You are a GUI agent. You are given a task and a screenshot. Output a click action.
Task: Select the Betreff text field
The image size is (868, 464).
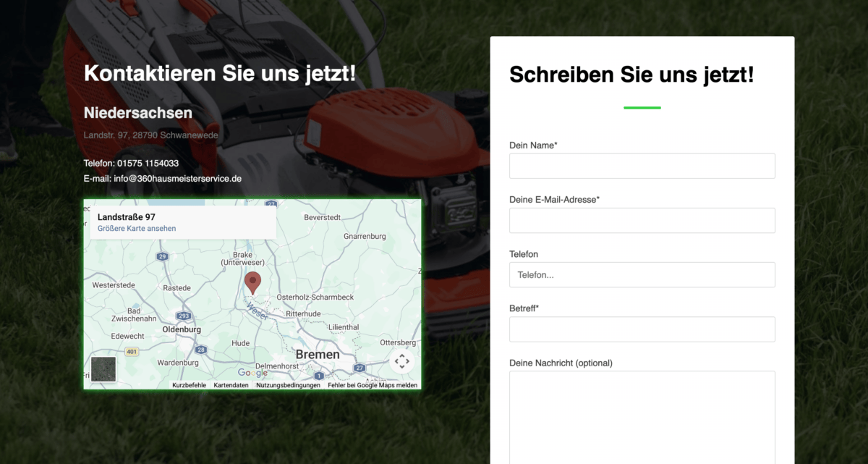(642, 329)
